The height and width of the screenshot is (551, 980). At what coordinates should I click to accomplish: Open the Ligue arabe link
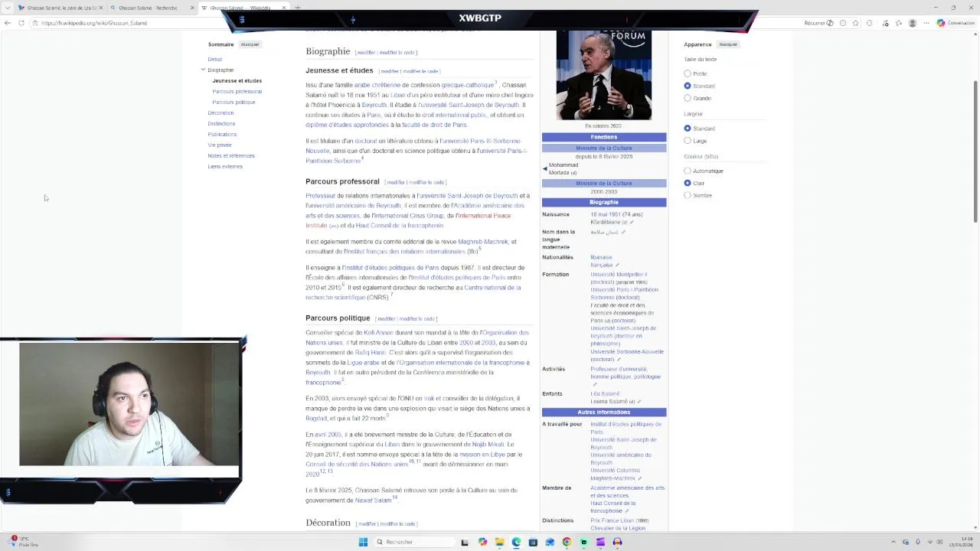(363, 363)
